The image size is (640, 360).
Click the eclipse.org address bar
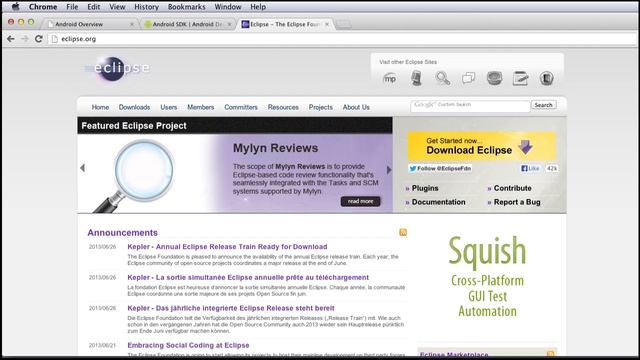tap(343, 39)
